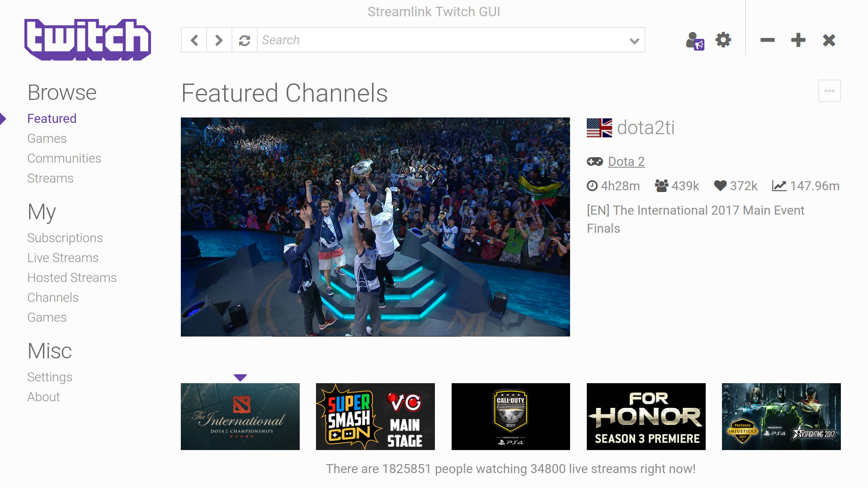The image size is (868, 488).
Task: Click the Twitch logo
Action: point(88,40)
